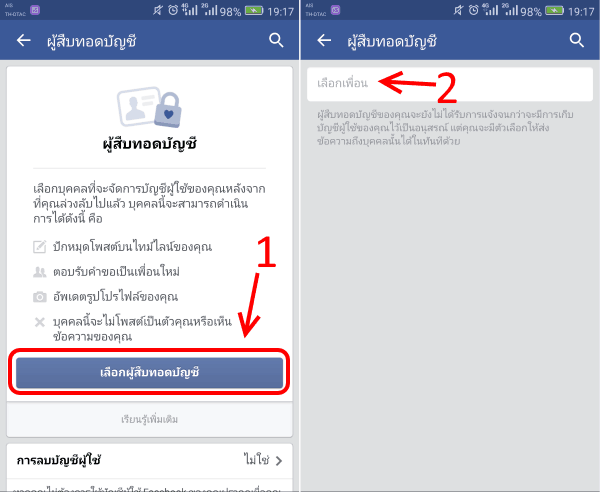Tap the เลือกผู้สืบทอดบัญชี button

pyautogui.click(x=149, y=373)
